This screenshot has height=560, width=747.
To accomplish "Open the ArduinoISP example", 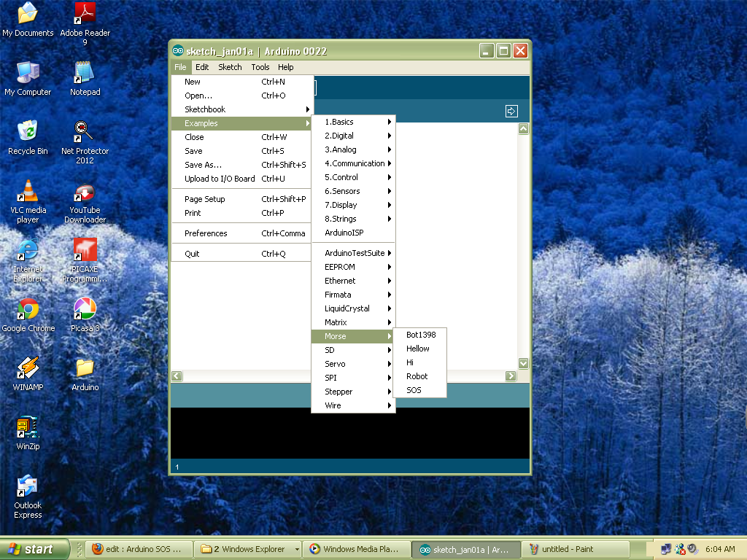I will point(353,233).
